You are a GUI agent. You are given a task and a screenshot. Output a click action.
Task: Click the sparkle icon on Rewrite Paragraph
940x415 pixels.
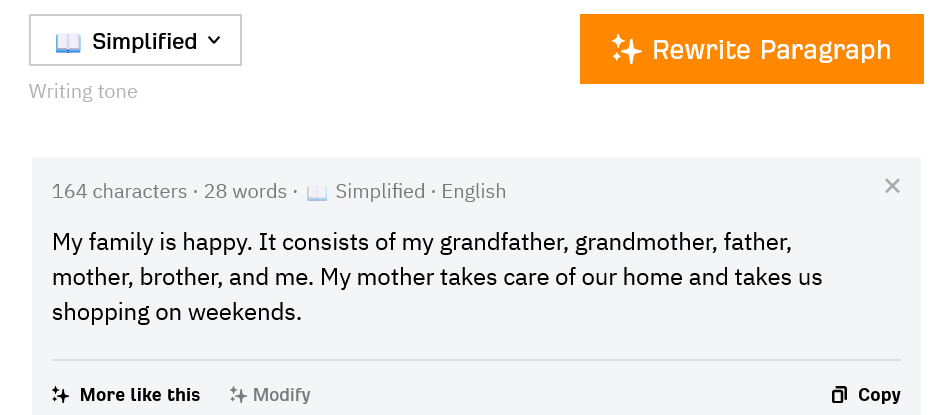(x=626, y=49)
